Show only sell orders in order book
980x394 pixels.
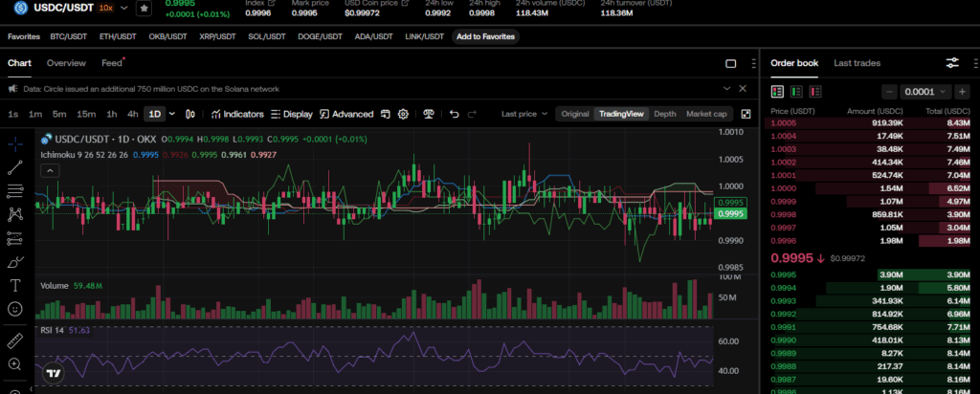tap(815, 91)
